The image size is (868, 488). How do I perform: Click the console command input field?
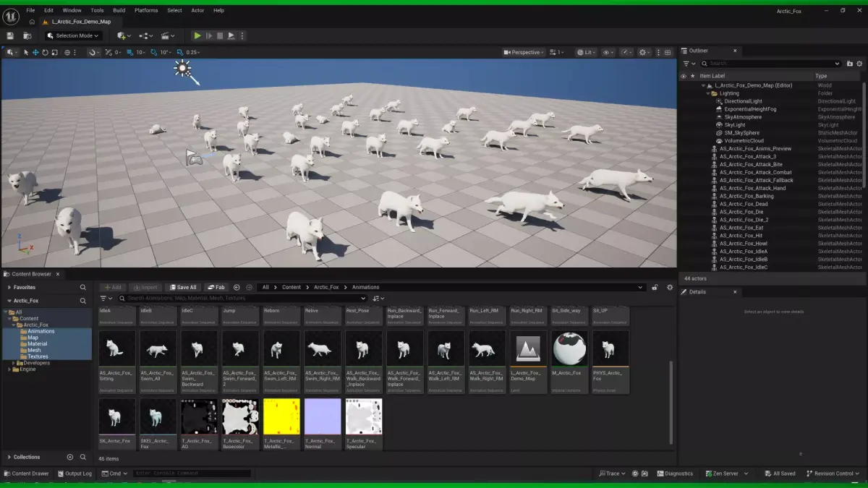tap(192, 474)
